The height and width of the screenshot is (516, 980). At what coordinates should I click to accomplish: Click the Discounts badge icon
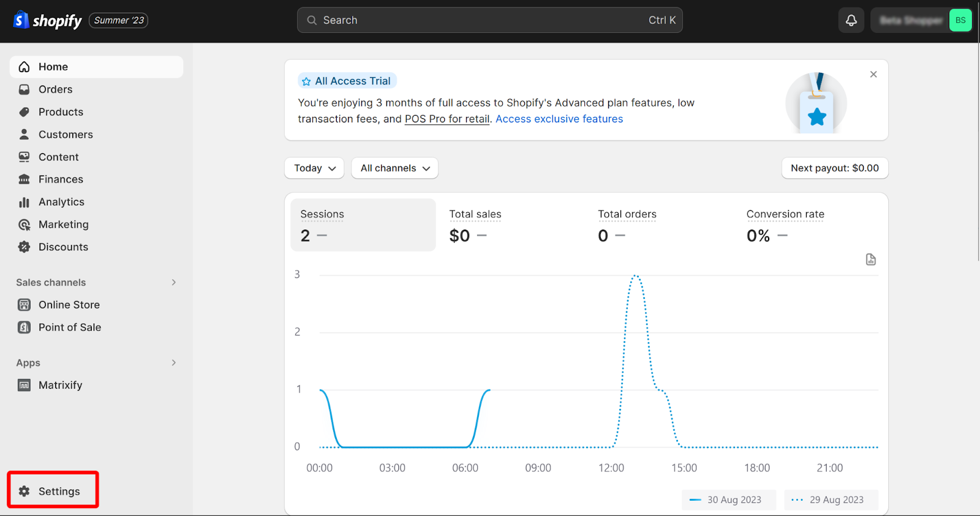point(24,247)
